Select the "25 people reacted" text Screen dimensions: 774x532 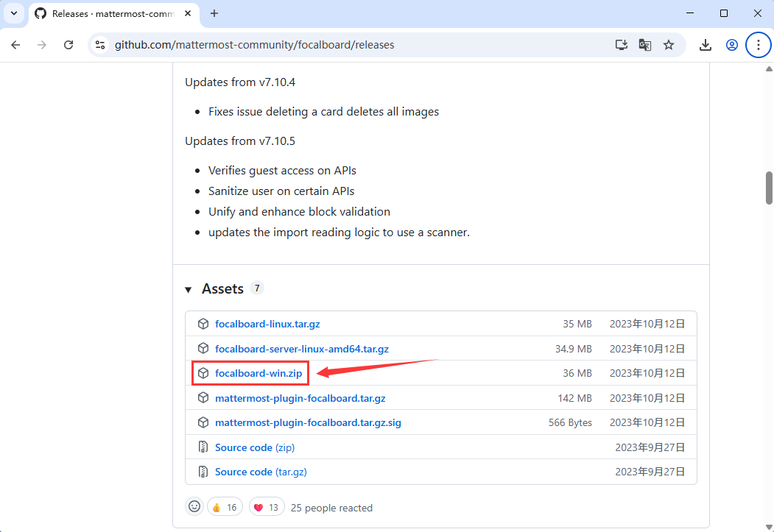click(331, 508)
